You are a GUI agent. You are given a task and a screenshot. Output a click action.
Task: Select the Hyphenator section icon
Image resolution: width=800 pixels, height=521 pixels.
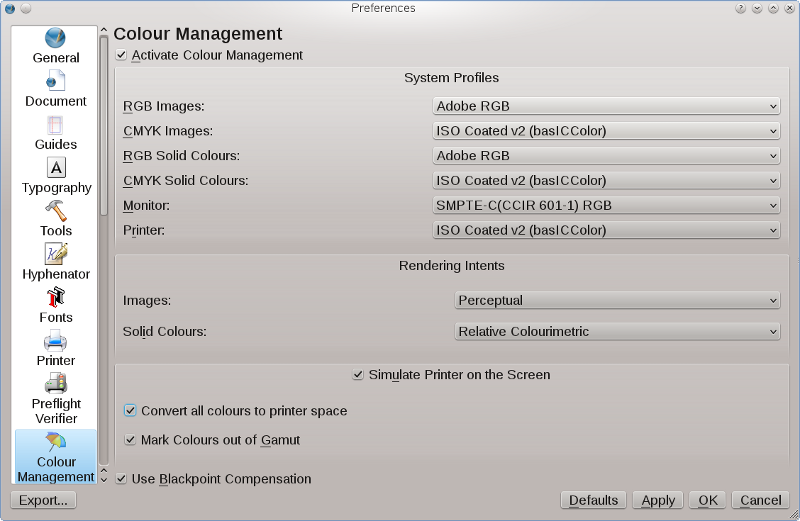coord(56,254)
